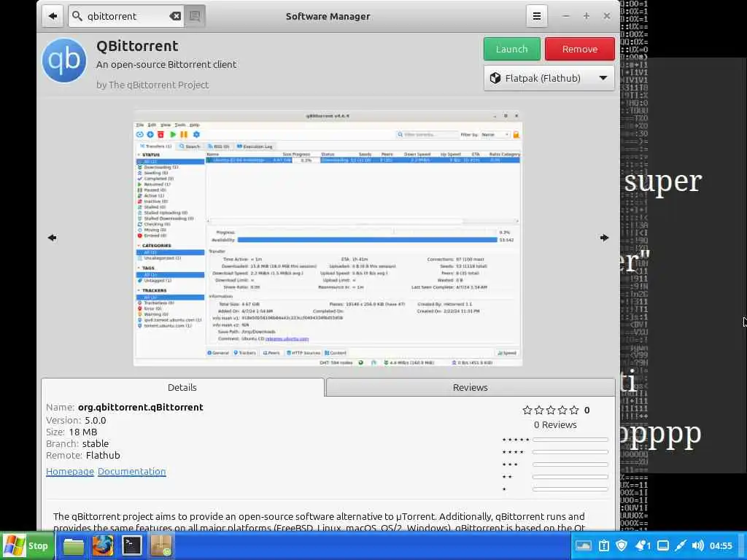Click in the qbittorrent search field
The height and width of the screenshot is (560, 747).
point(127,16)
